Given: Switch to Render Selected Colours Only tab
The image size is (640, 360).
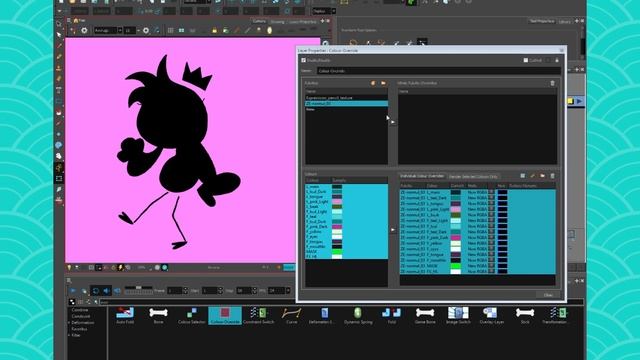Looking at the screenshot, I should [473, 176].
